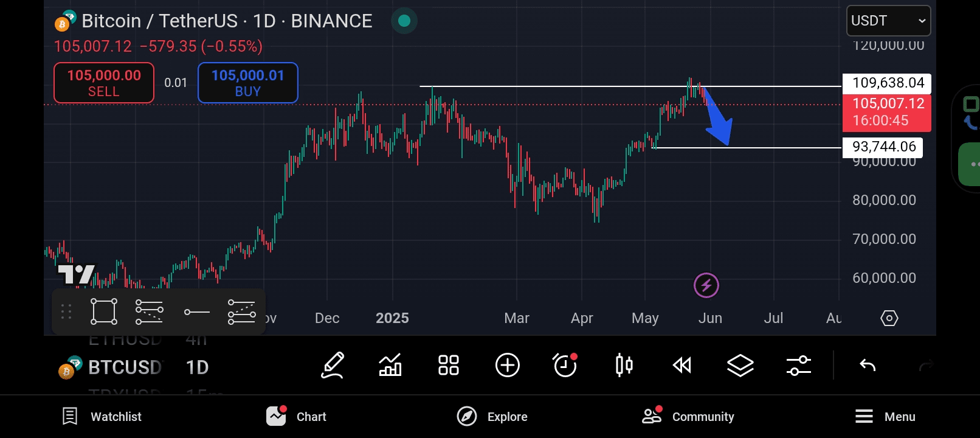Tap the May label on time axis
980x438 pixels.
tap(645, 318)
